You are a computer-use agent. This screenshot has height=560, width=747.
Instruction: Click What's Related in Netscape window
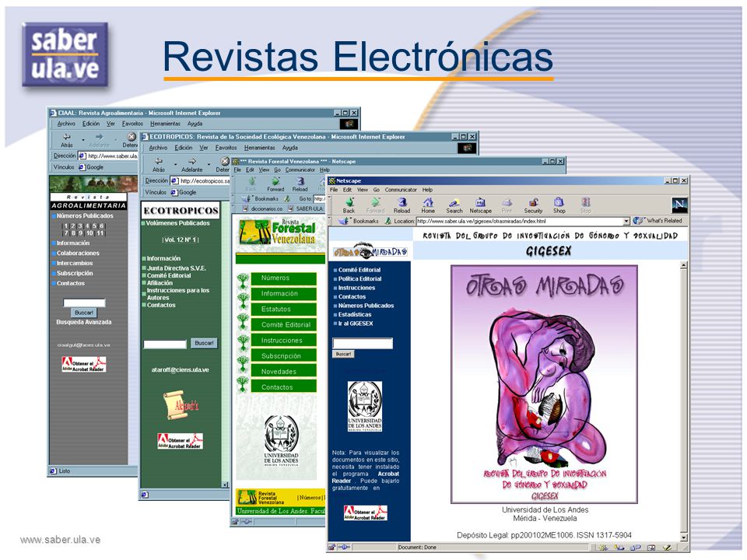[659, 221]
